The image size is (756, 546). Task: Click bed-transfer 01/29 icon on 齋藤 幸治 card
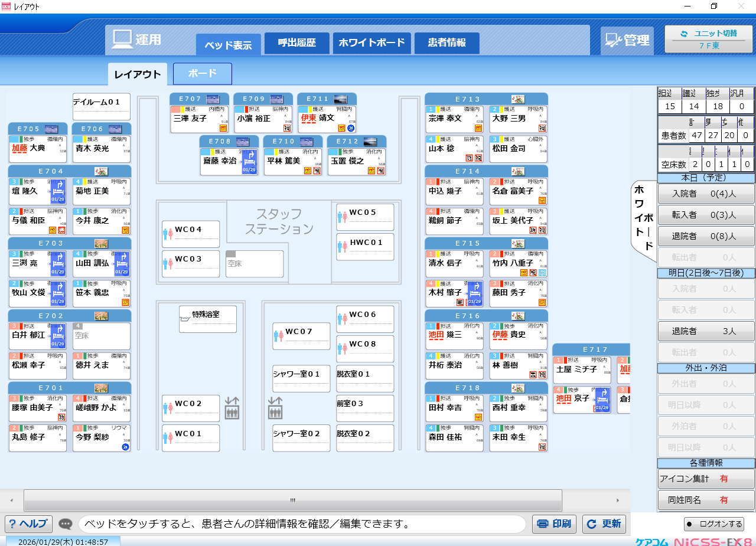(249, 162)
